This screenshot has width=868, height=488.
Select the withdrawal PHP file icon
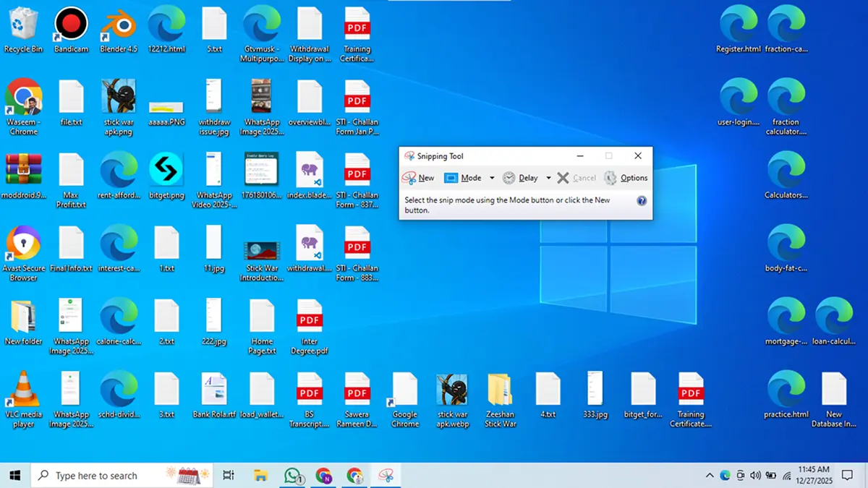tap(310, 249)
